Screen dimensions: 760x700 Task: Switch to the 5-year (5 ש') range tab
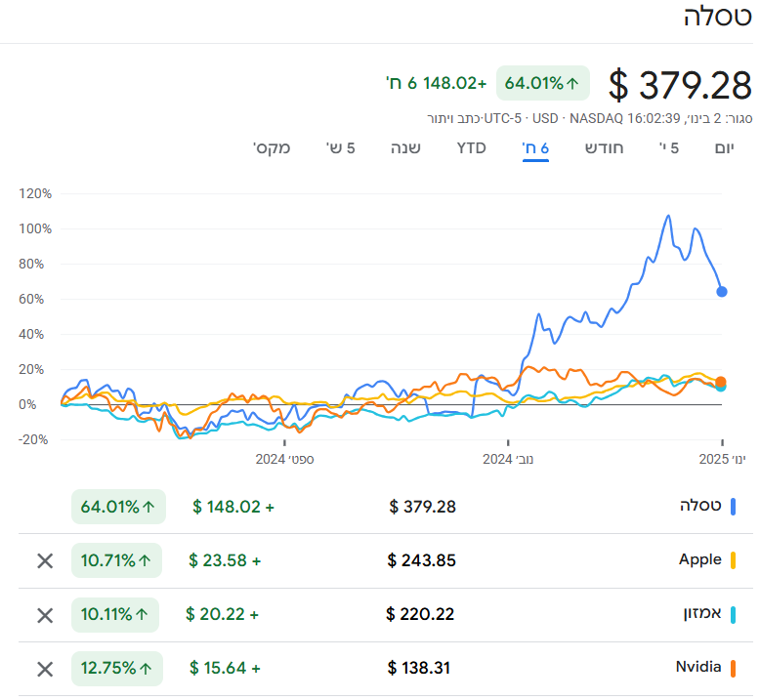pyautogui.click(x=340, y=148)
